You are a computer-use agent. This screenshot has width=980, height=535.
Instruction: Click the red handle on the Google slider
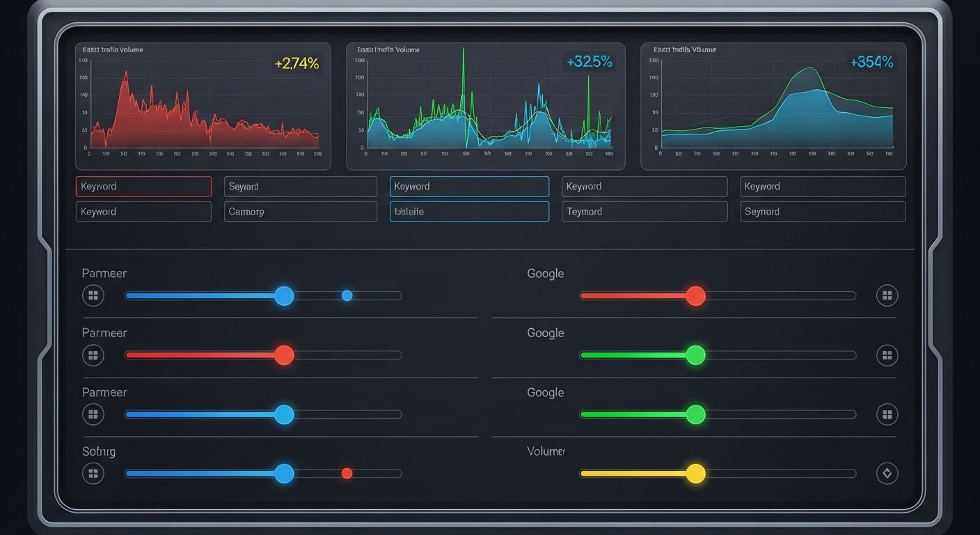pos(695,295)
